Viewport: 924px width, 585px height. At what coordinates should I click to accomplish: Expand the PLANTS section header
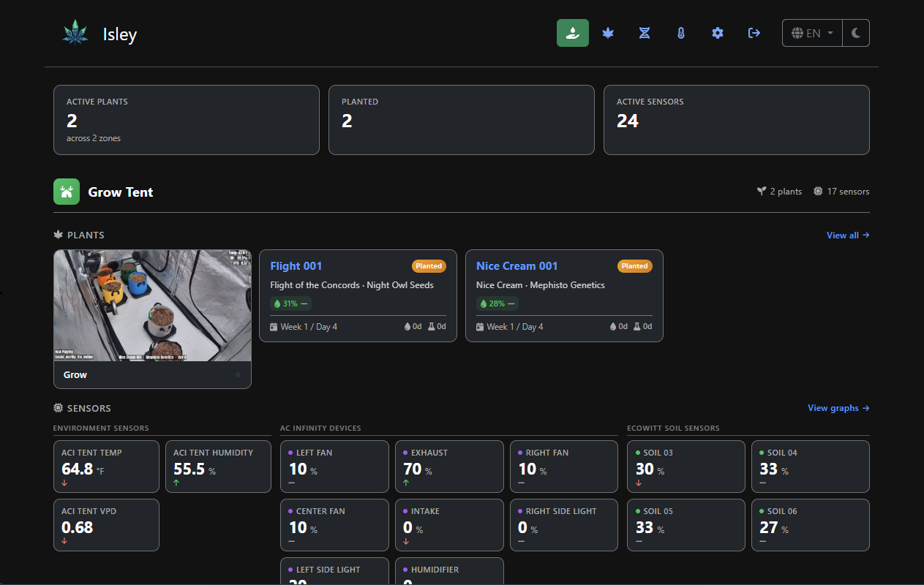(x=78, y=235)
